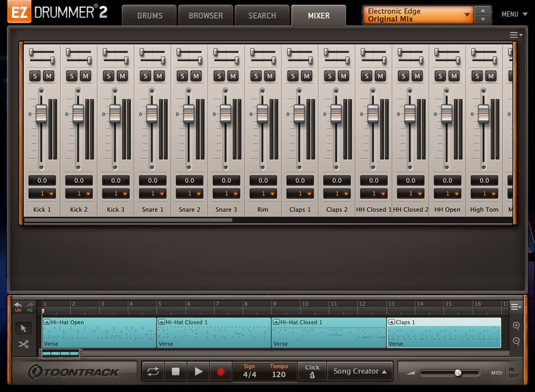This screenshot has width=535, height=392.
Task: Switch to the Browser tab
Action: [205, 15]
